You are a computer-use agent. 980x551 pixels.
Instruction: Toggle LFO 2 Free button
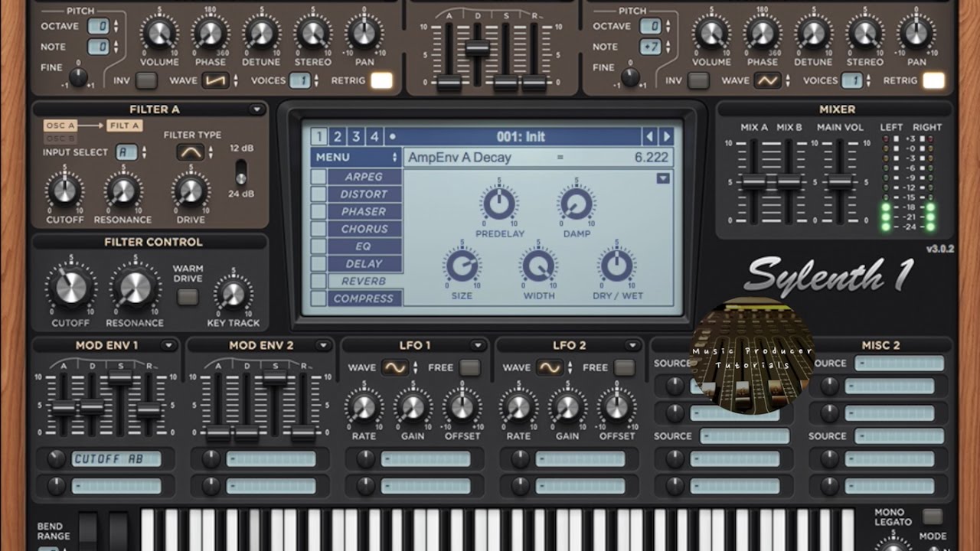pos(625,367)
